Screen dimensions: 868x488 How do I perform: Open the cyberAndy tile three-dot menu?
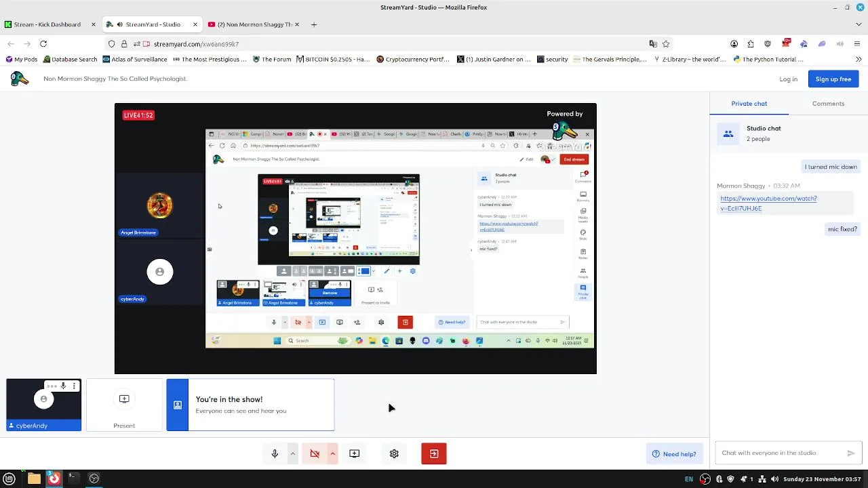(74, 386)
